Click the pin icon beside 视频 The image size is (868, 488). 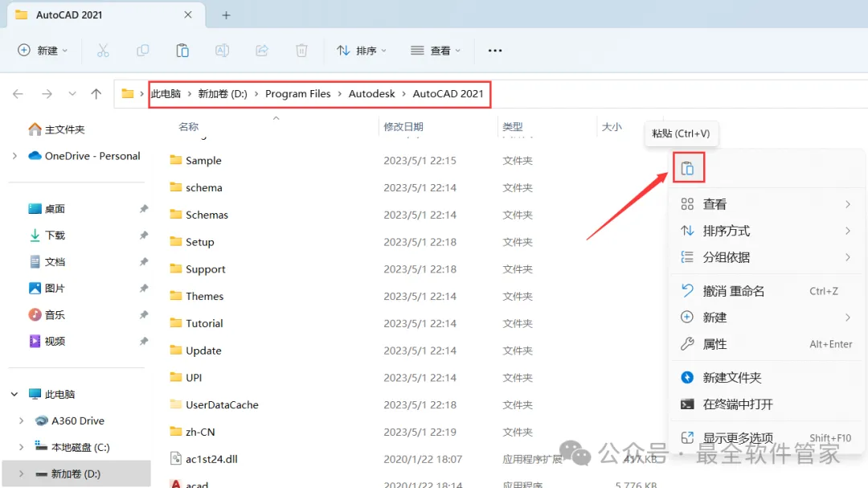click(x=144, y=341)
